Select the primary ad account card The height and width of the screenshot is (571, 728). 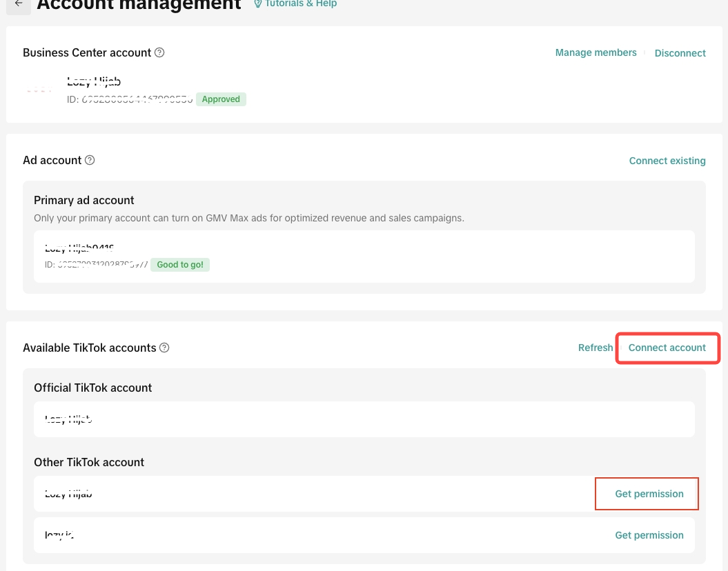364,256
